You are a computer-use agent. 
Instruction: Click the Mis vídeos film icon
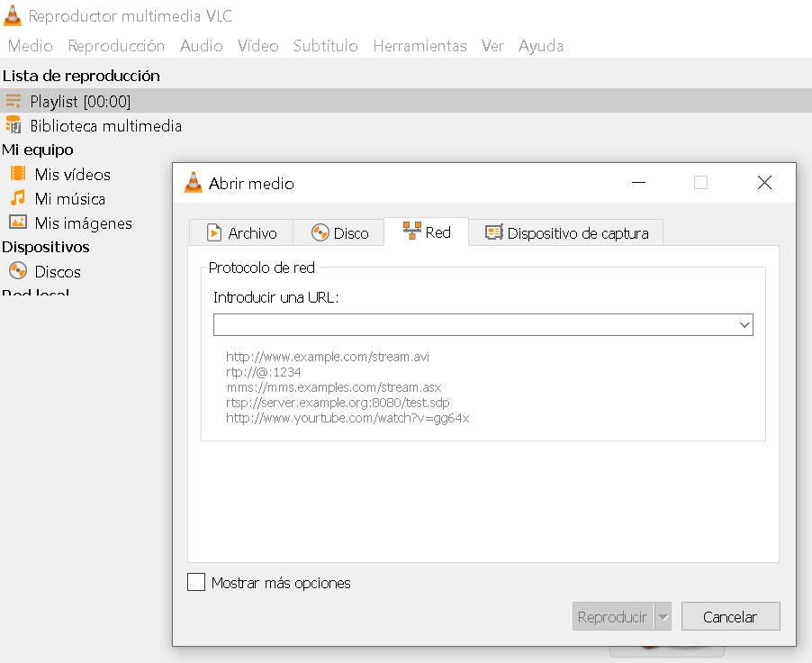point(18,174)
